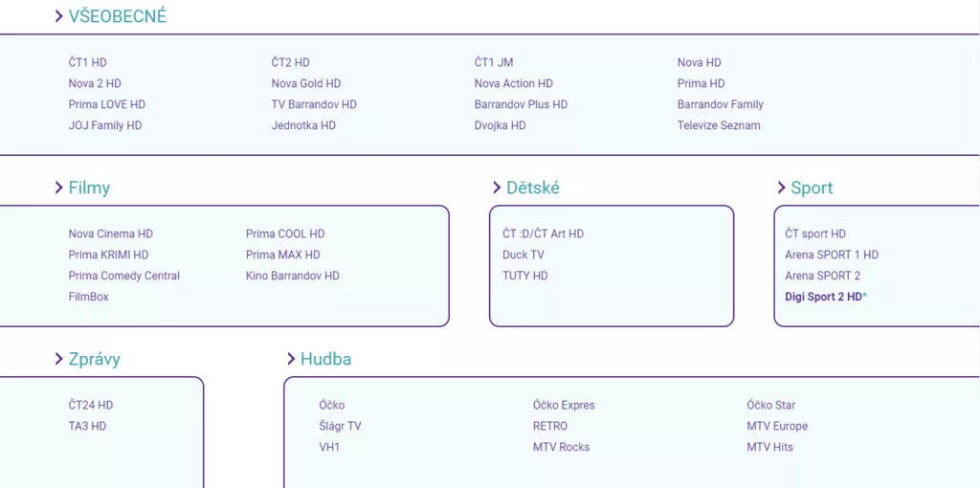Pick the FilmBox channel
The image size is (980, 488).
click(x=89, y=297)
